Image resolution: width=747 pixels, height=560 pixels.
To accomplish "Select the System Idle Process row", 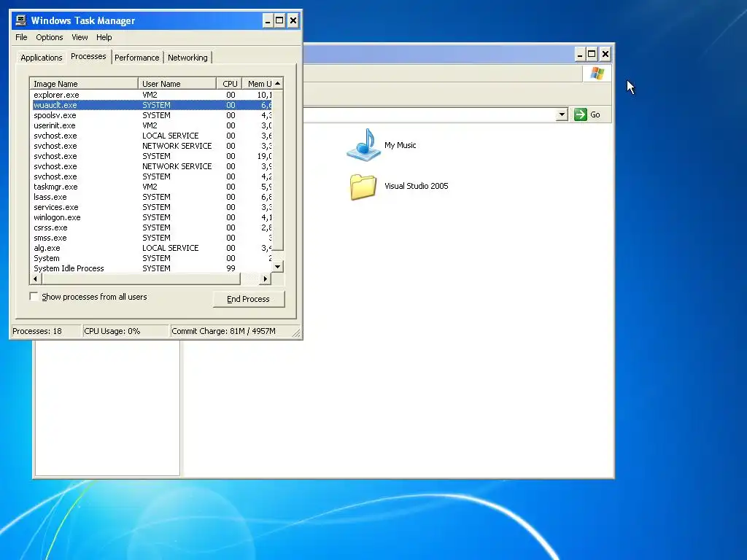I will point(152,268).
